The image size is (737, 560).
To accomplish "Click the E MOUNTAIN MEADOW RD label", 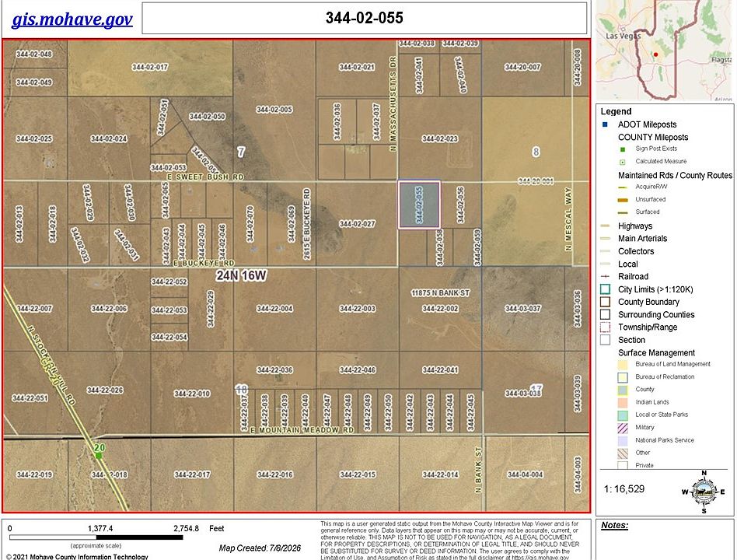I will [x=302, y=430].
